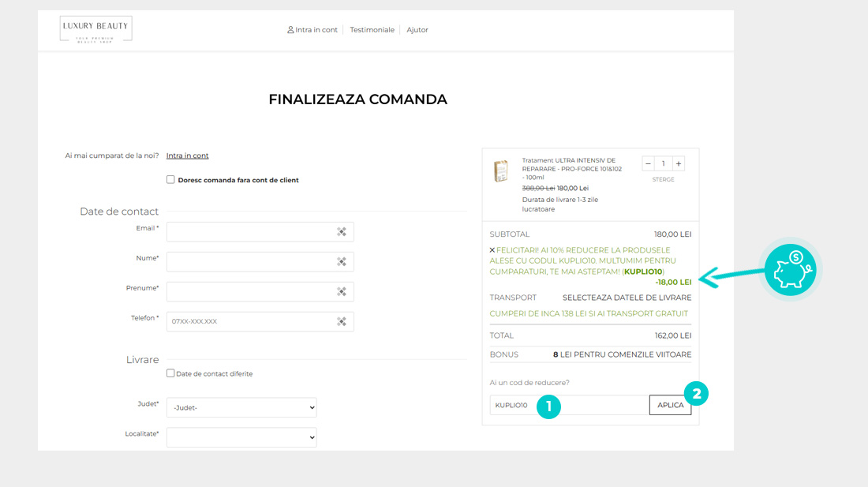Image resolution: width=868 pixels, height=487 pixels.
Task: Click the autofill icon in Nume field
Action: tap(342, 262)
